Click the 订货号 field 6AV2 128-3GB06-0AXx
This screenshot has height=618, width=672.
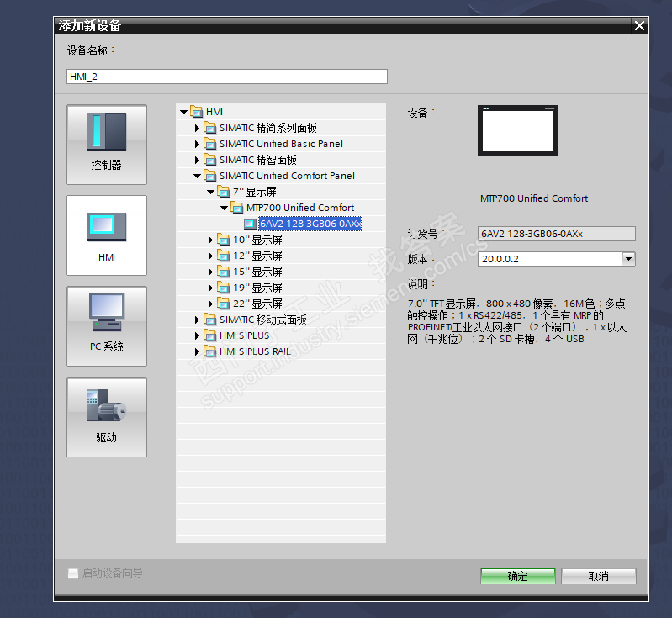(x=556, y=234)
